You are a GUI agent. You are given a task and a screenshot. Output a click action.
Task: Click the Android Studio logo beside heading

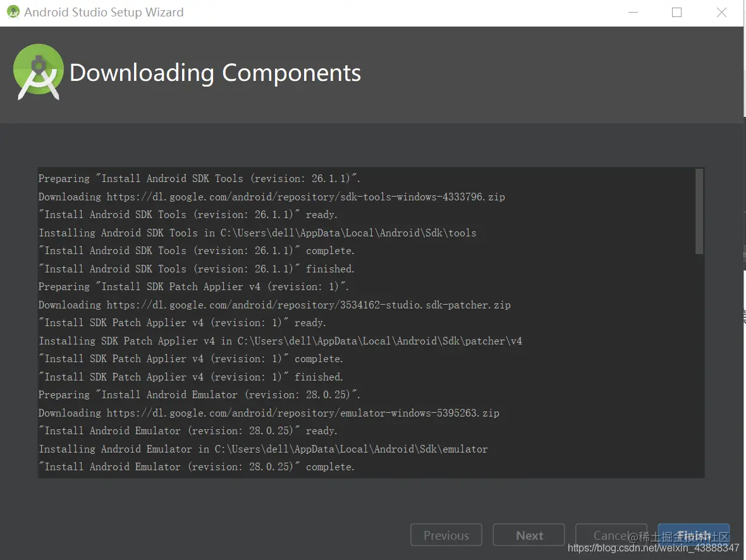pyautogui.click(x=38, y=72)
